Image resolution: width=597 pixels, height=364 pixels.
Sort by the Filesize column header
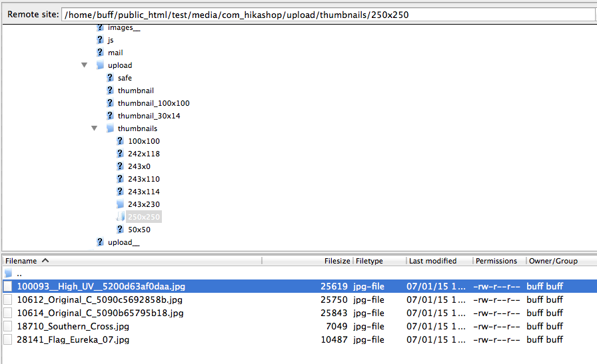pyautogui.click(x=308, y=261)
